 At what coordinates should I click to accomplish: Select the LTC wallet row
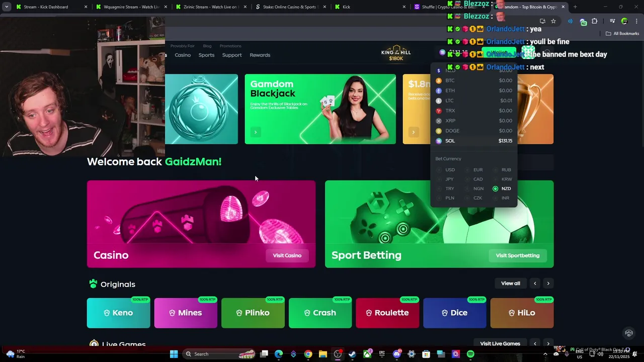[x=473, y=101]
